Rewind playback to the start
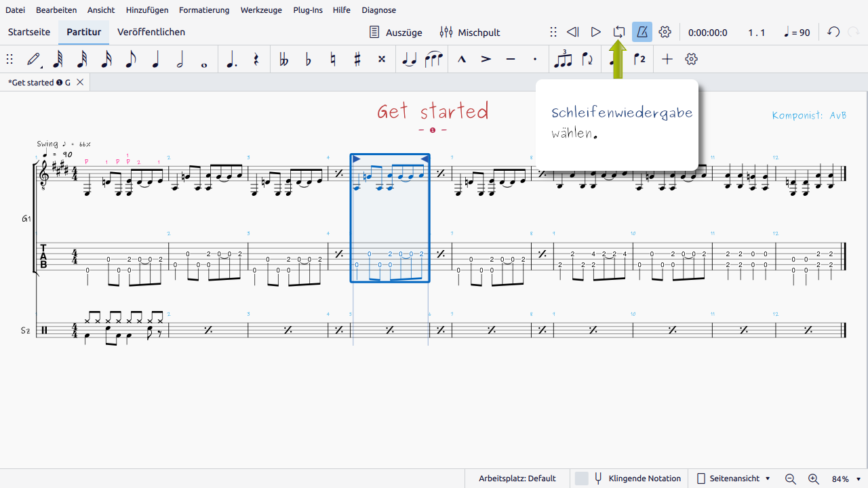Image resolution: width=868 pixels, height=488 pixels. tap(572, 32)
